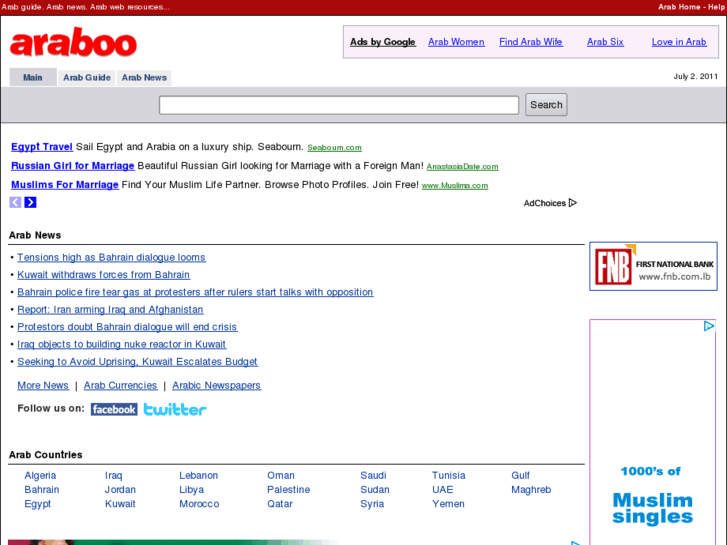Open araboo Twitter page icon
This screenshot has width=727, height=545.
click(x=175, y=409)
